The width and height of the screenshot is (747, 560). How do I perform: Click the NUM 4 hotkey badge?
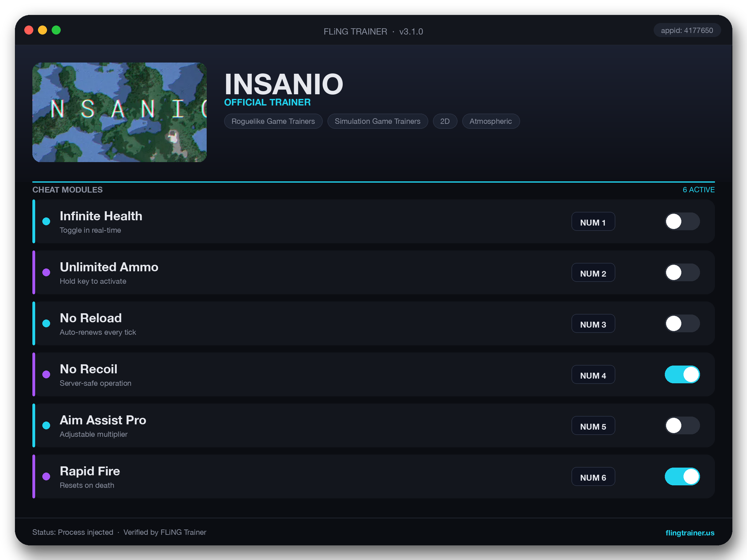[593, 374]
